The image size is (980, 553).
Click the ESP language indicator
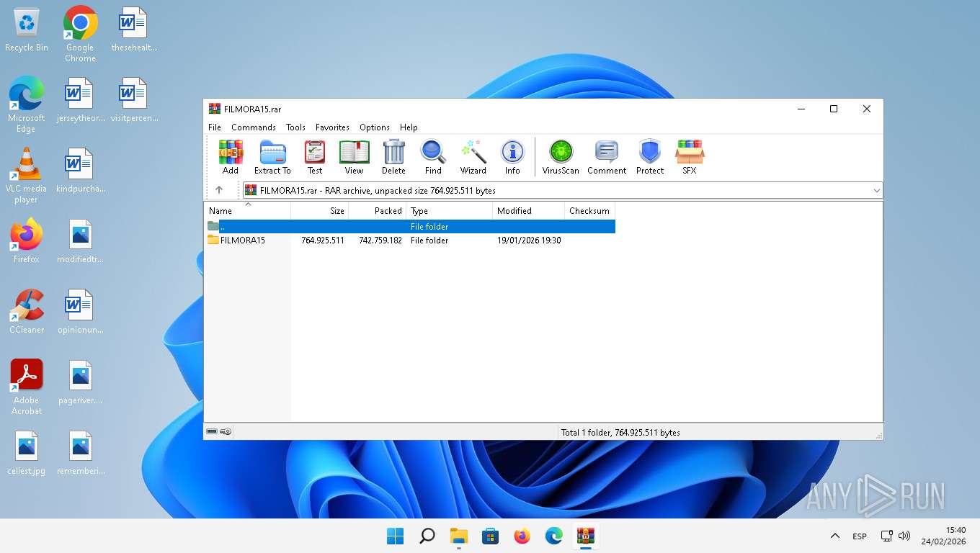(x=860, y=536)
